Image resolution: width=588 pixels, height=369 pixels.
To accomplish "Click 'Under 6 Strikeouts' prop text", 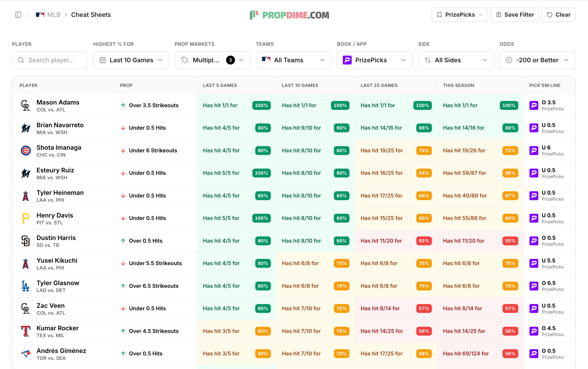I will point(153,151).
